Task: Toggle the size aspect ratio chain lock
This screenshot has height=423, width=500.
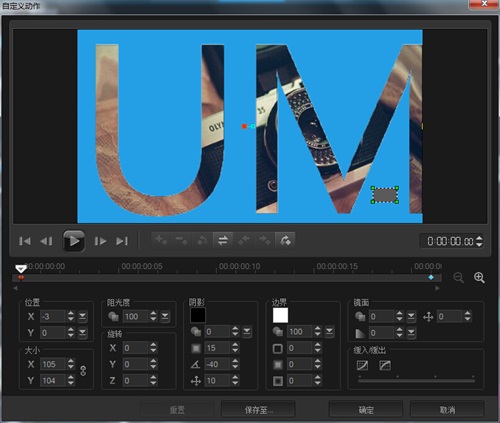Action: point(83,371)
